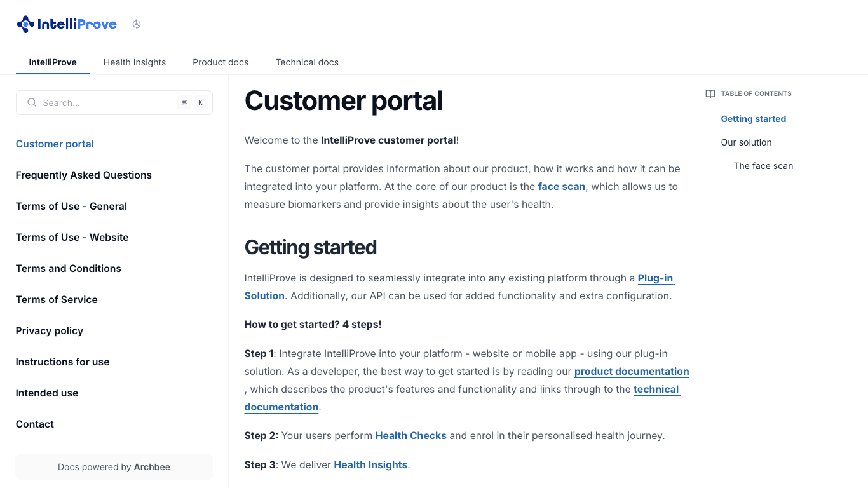Open Frequently Asked Questions in the sidebar

tap(83, 175)
